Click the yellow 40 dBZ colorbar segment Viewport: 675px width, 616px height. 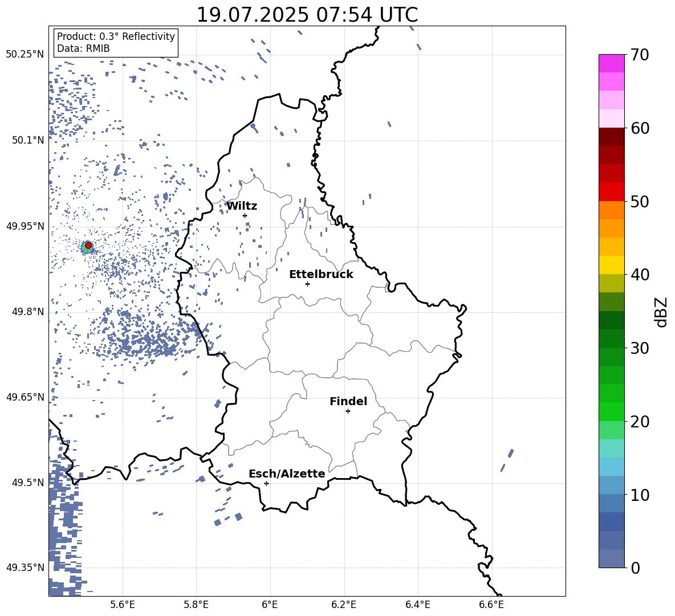pos(611,265)
